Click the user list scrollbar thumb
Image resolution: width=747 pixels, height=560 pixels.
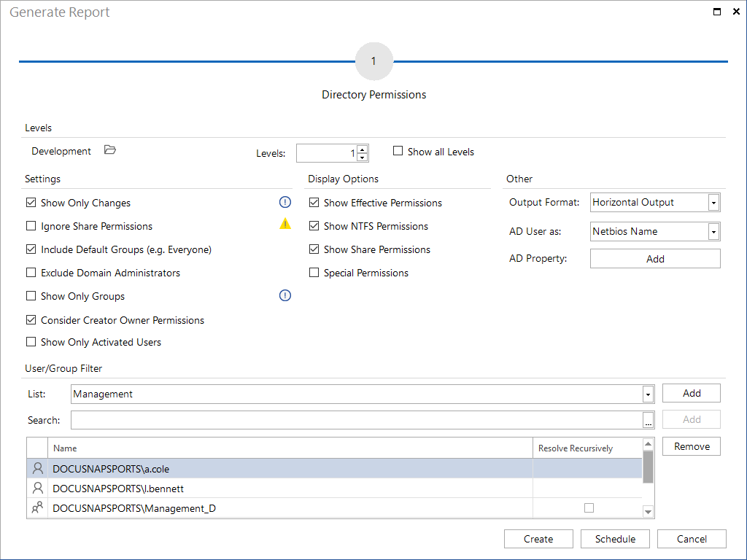pyautogui.click(x=648, y=467)
